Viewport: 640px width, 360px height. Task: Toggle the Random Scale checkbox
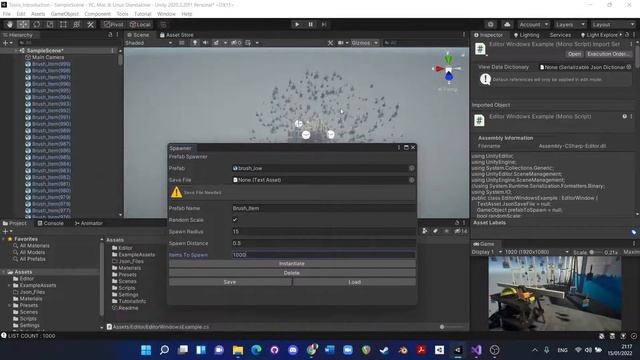click(235, 220)
